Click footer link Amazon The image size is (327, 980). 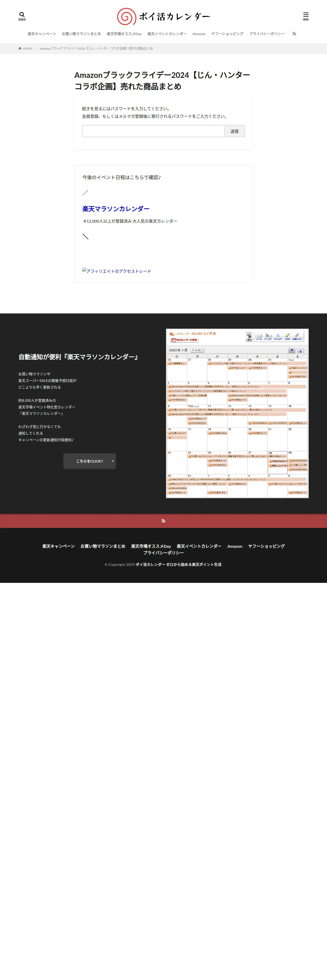[x=235, y=546]
